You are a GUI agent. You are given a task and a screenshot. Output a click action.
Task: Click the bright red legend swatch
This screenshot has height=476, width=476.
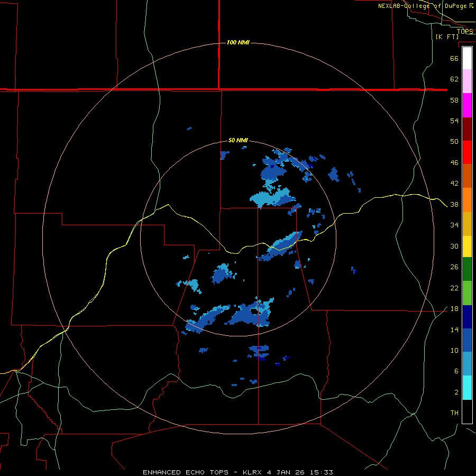tap(467, 152)
